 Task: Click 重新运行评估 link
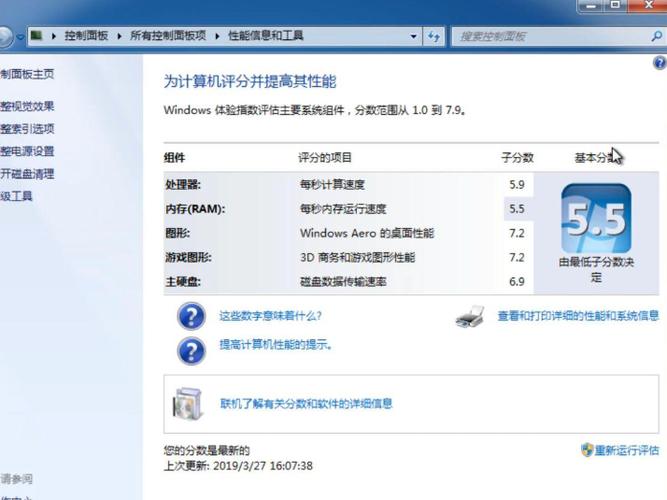pos(627,451)
